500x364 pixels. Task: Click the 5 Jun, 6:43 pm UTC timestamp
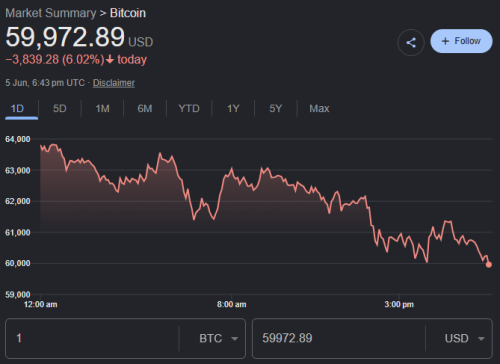pyautogui.click(x=45, y=83)
